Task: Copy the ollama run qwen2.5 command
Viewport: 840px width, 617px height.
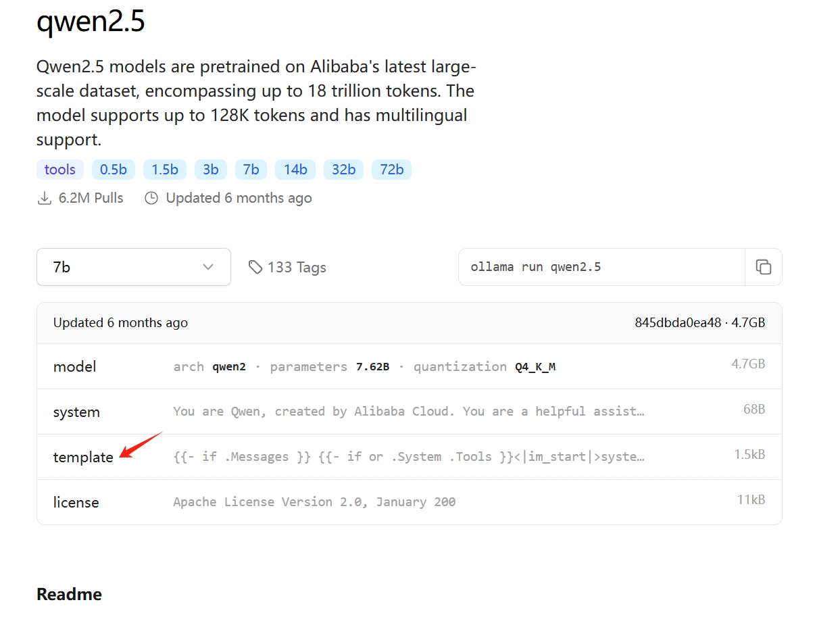Action: (764, 267)
